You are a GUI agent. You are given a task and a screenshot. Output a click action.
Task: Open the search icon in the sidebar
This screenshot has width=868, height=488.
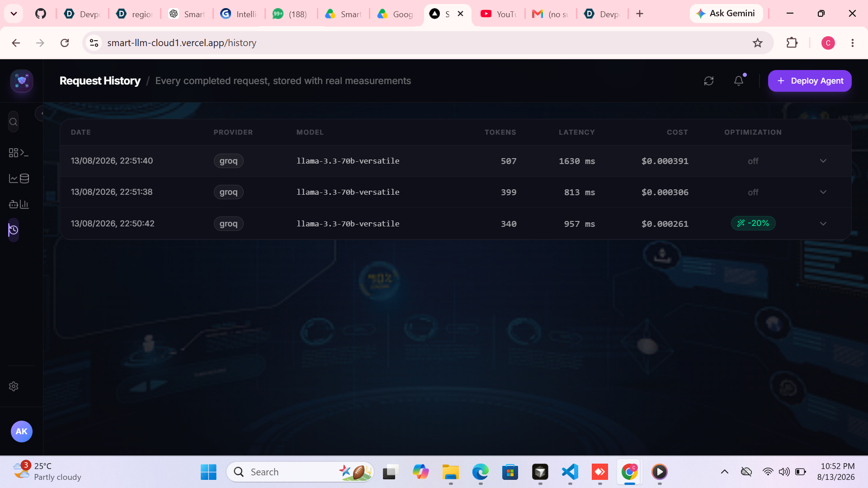pos(14,122)
